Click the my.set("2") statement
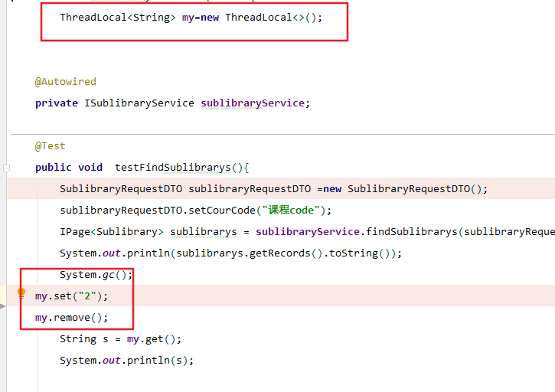This screenshot has height=392, width=555. tap(71, 296)
